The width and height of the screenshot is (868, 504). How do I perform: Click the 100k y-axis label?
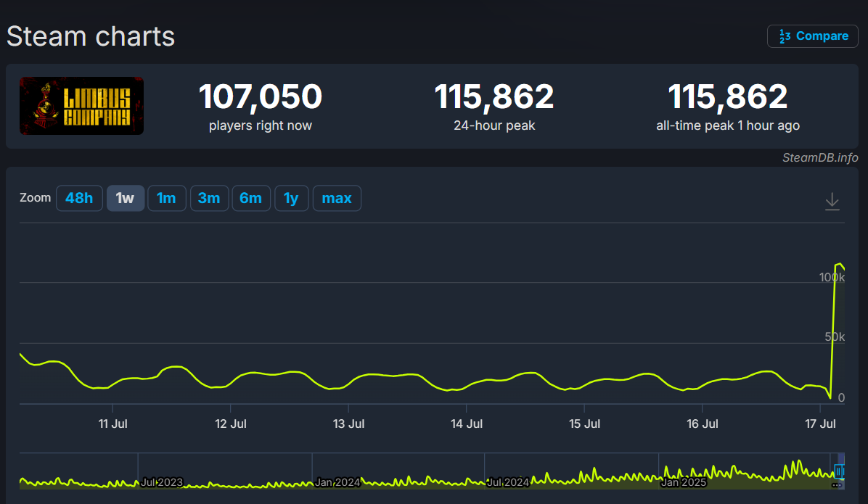(x=832, y=277)
